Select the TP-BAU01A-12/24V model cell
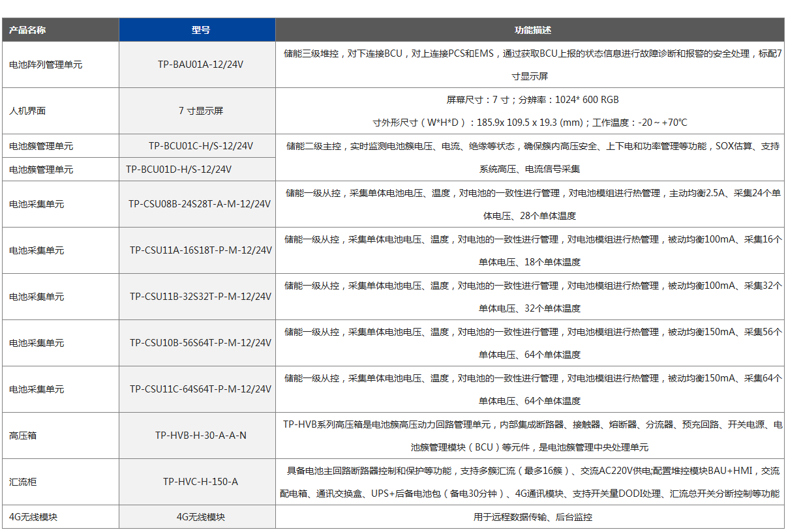 coord(200,65)
